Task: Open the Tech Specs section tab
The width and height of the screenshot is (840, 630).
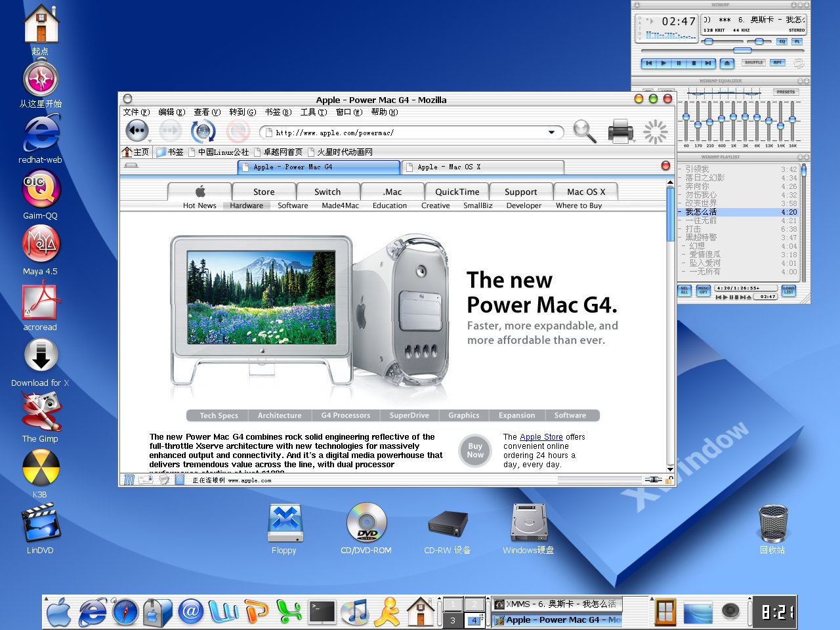Action: (x=219, y=415)
